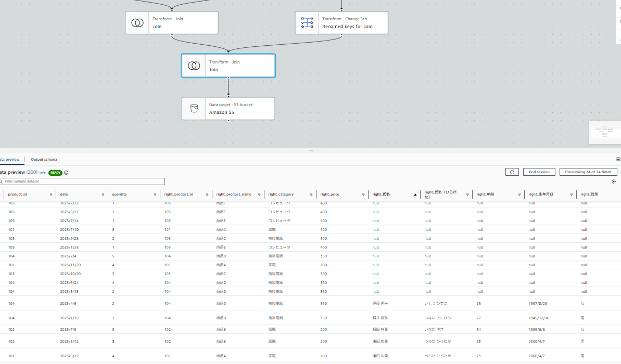Click the info circle next to READY
Viewport: 621px width, 364px height.
coord(66,173)
